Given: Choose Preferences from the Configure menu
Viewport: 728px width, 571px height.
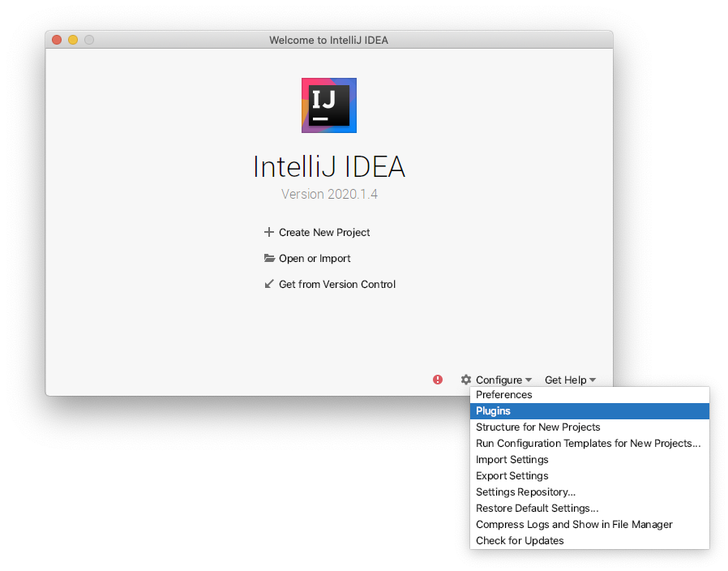Looking at the screenshot, I should 589,395.
